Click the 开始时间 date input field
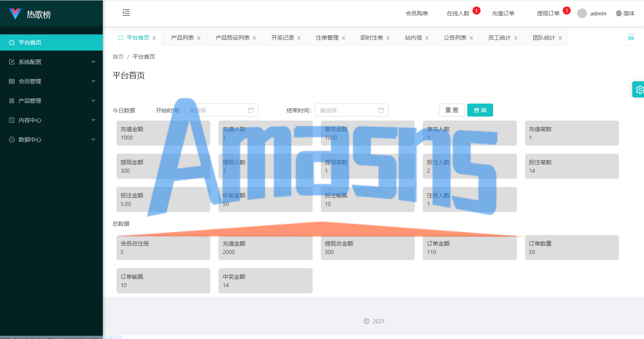Image resolution: width=644 pixels, height=339 pixels. click(221, 110)
